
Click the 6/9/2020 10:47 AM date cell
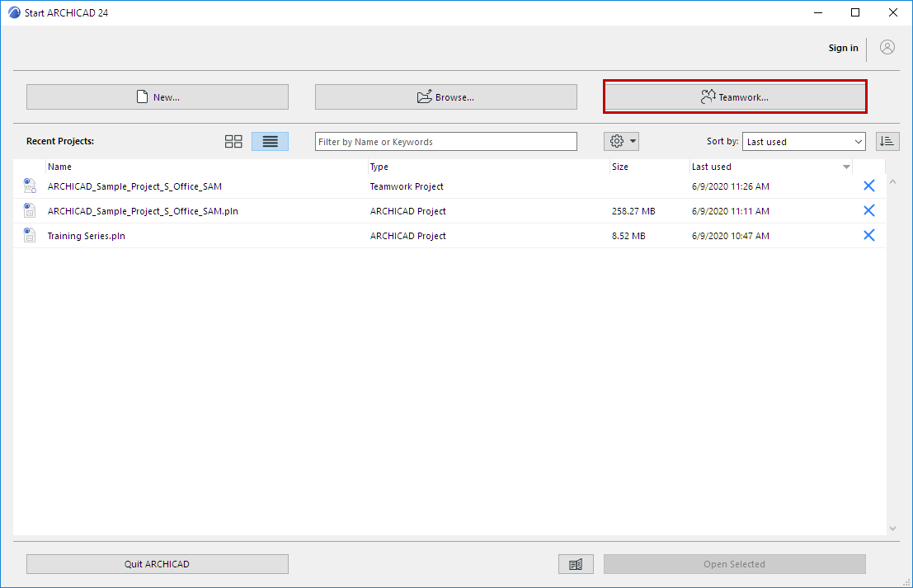click(730, 236)
